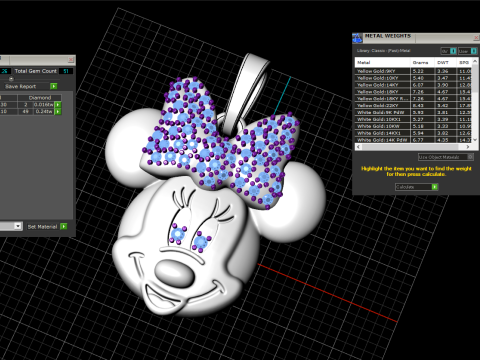Click the Metal column header

pyautogui.click(x=383, y=62)
